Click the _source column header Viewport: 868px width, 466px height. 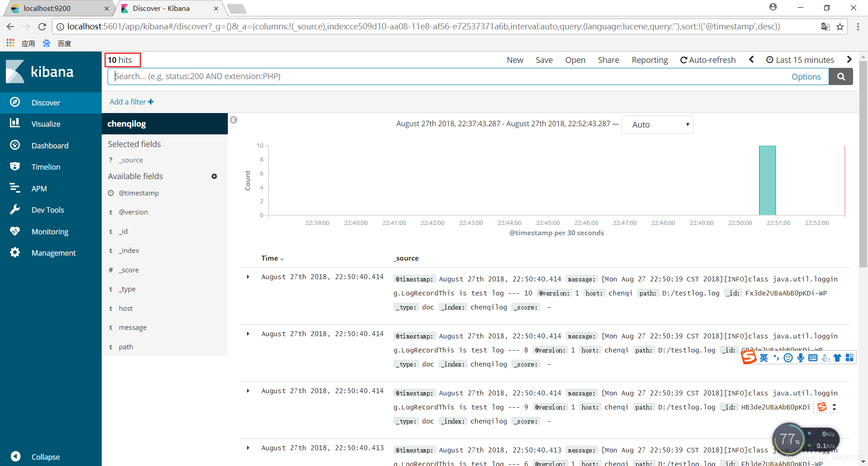pos(406,258)
